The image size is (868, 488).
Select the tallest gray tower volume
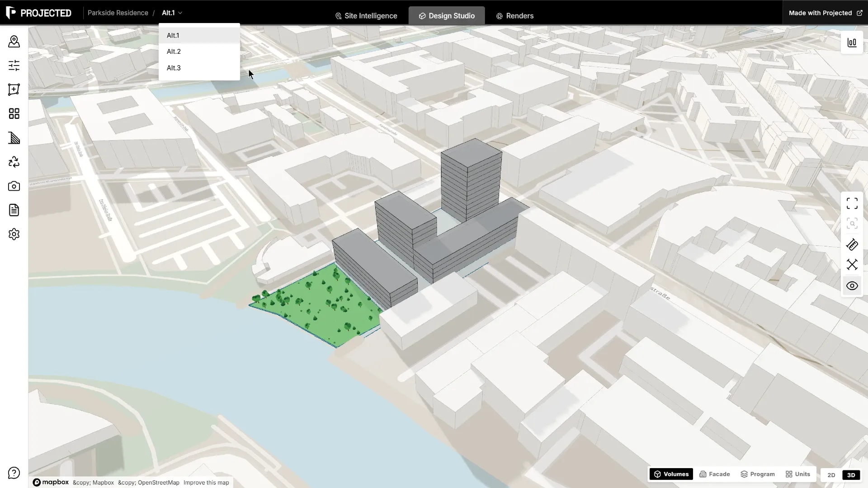click(x=472, y=180)
